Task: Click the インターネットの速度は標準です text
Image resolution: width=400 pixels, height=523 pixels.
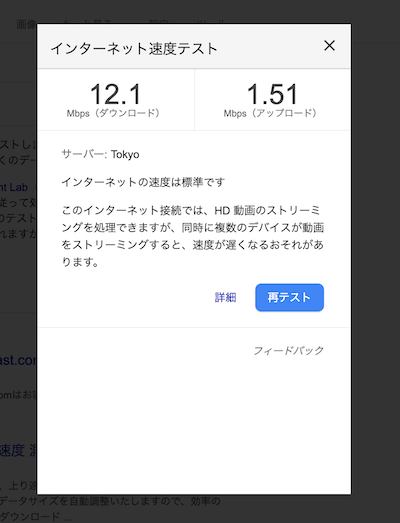Action: (143, 182)
